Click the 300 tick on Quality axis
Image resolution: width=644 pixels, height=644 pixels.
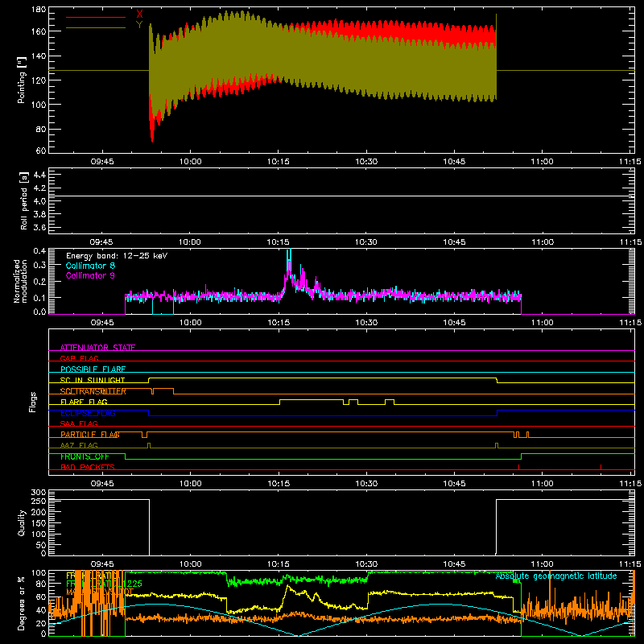39,492
